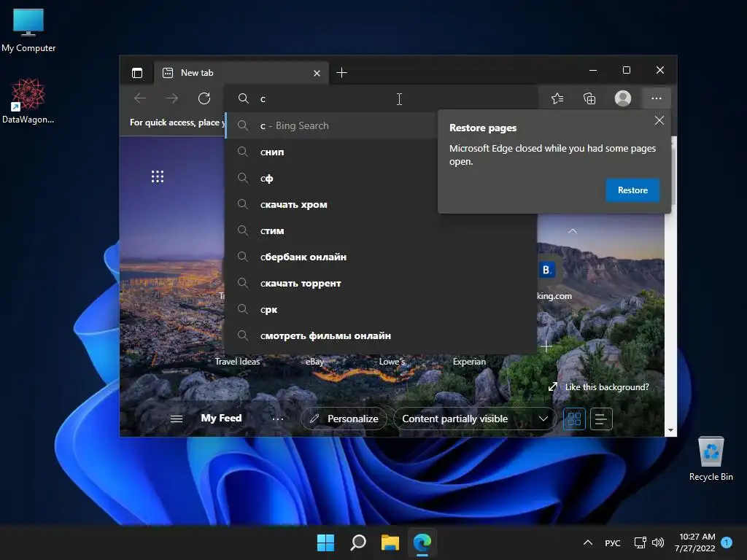Screen dimensions: 747x560
Task: Click the Personalize button
Action: point(344,419)
